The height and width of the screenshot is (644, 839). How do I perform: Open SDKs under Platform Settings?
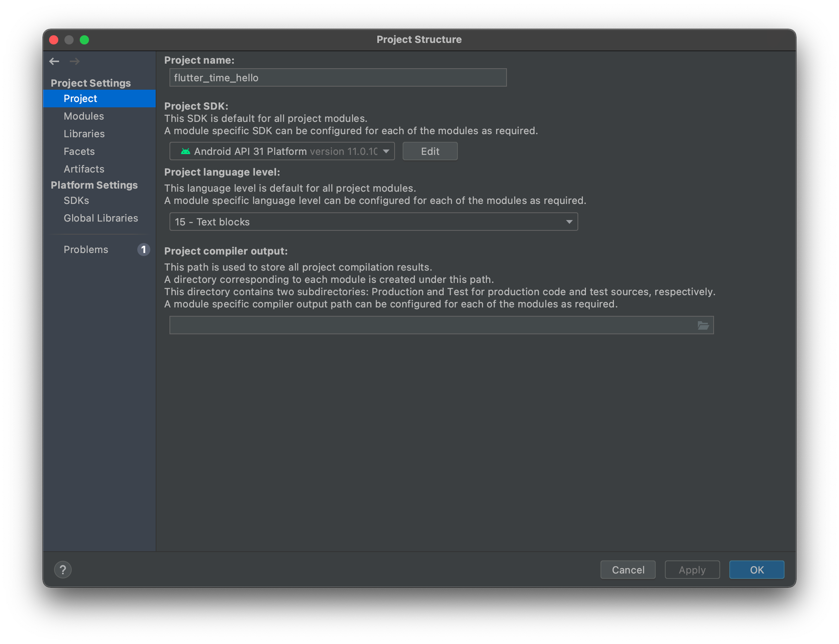(76, 200)
